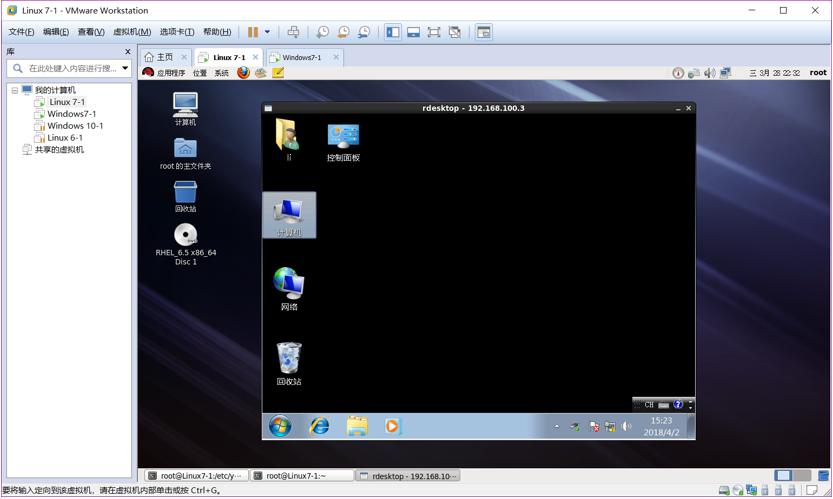Screen dimensions: 833x499
Task: Launch Firefox from the GNOME panel
Action: click(x=243, y=72)
